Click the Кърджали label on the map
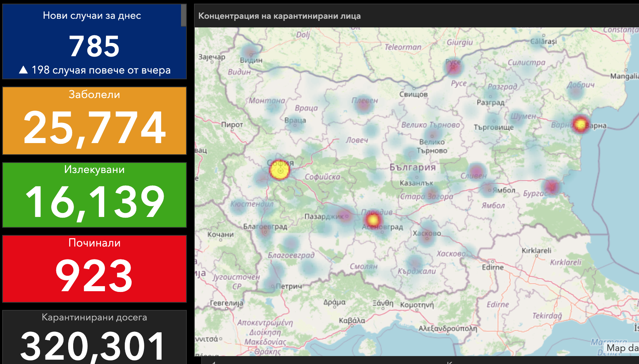Screen dimensions: 639x364 click(x=417, y=271)
